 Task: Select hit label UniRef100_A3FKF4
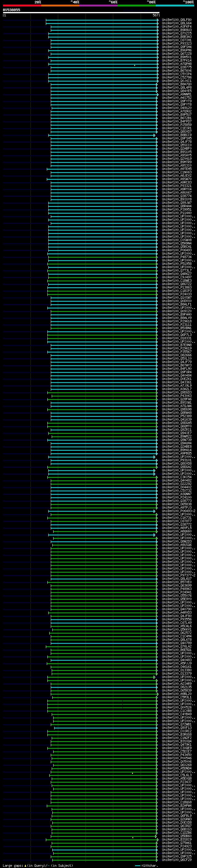(x=177, y=26)
